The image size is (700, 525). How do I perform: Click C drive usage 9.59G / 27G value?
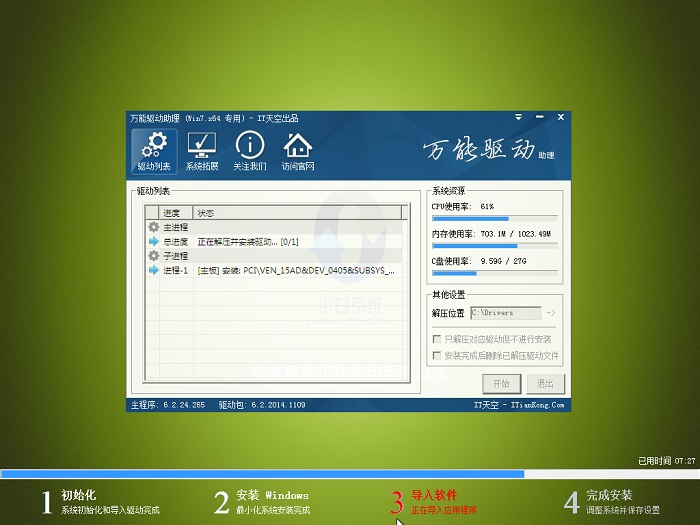pos(503,261)
